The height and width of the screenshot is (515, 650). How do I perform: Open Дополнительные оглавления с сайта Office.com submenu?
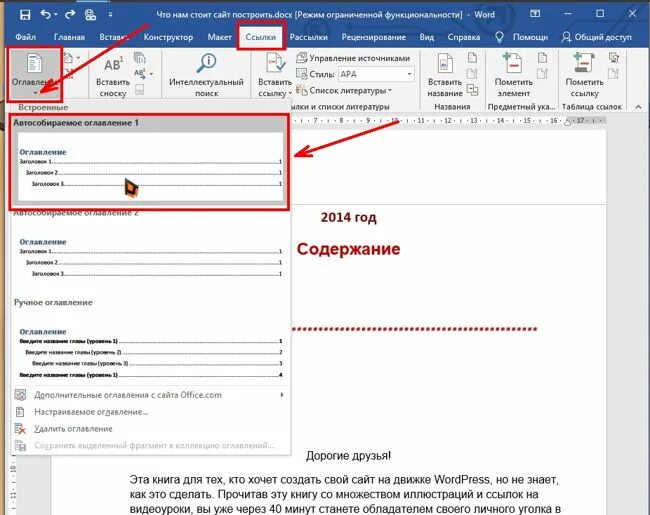[x=150, y=395]
